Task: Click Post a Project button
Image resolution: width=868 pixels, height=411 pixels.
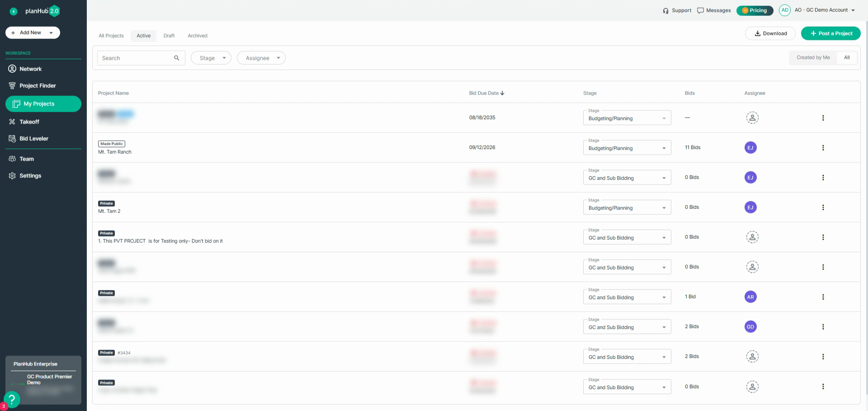Action: (x=831, y=33)
